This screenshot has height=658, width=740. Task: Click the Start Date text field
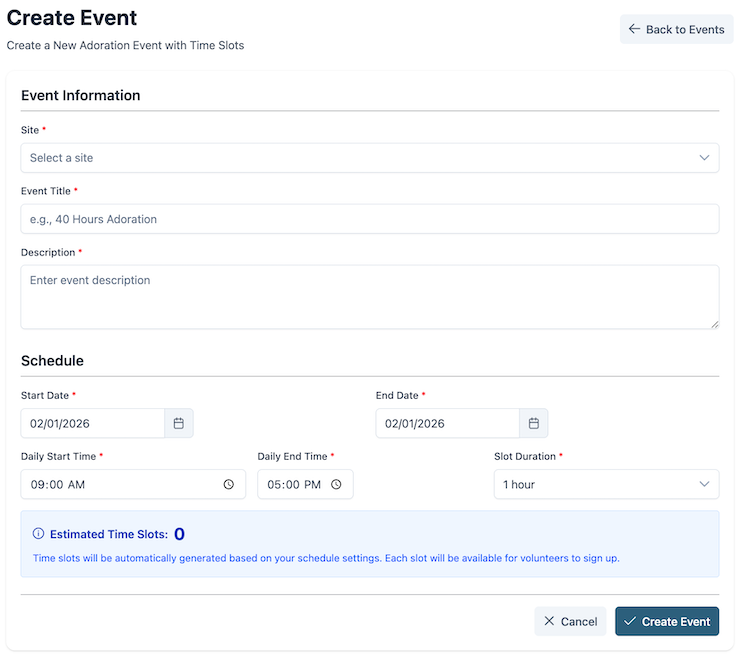pyautogui.click(x=92, y=423)
